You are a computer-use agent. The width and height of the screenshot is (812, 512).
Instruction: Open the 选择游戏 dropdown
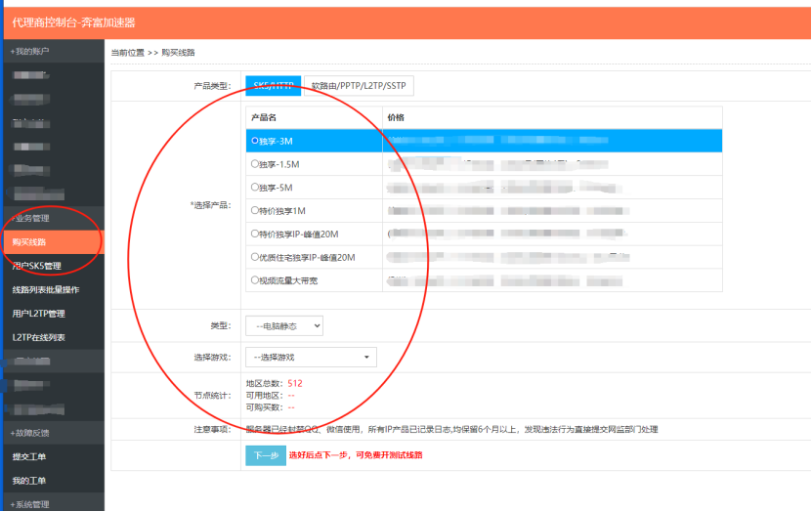coord(310,358)
